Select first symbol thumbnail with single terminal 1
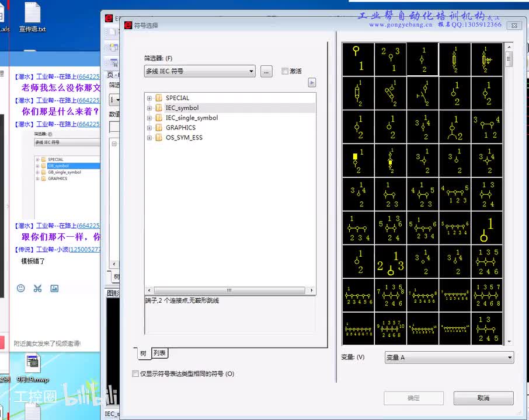 (x=359, y=59)
